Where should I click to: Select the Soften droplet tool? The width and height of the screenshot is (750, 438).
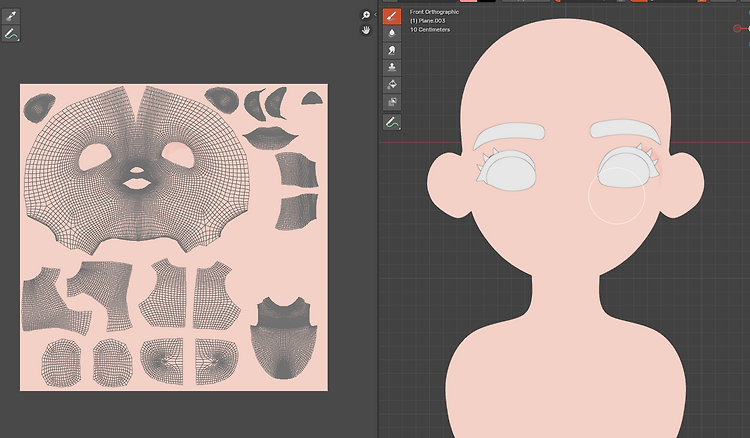click(x=392, y=33)
